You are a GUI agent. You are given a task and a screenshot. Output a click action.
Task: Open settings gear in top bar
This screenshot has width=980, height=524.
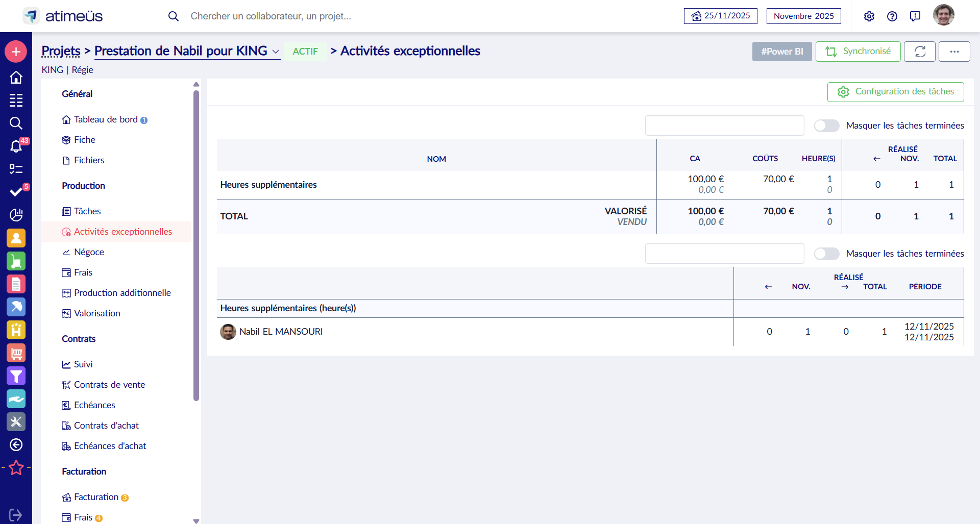(x=869, y=16)
